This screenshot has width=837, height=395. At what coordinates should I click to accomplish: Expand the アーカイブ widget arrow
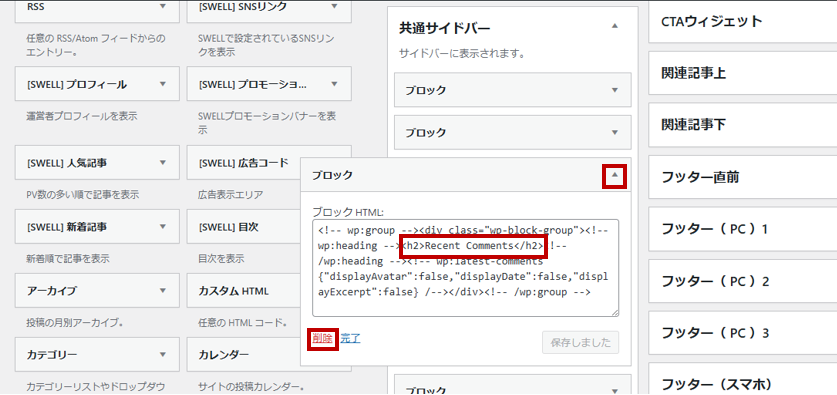click(162, 291)
